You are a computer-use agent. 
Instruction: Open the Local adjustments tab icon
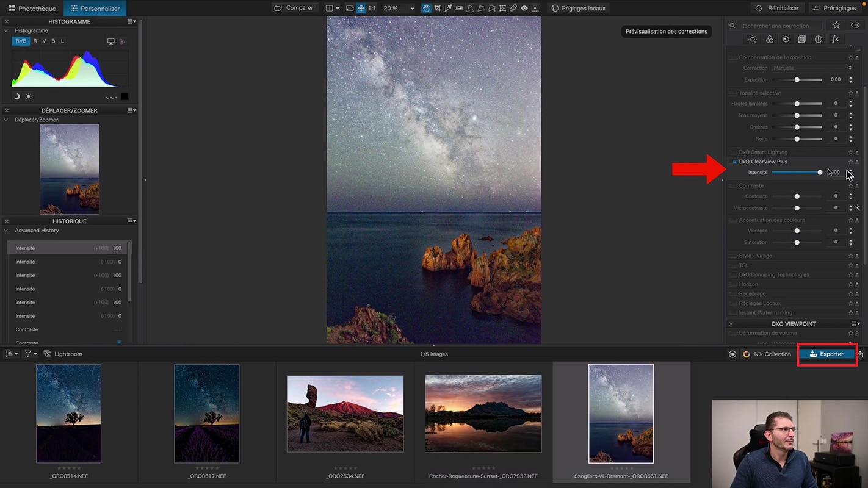819,39
